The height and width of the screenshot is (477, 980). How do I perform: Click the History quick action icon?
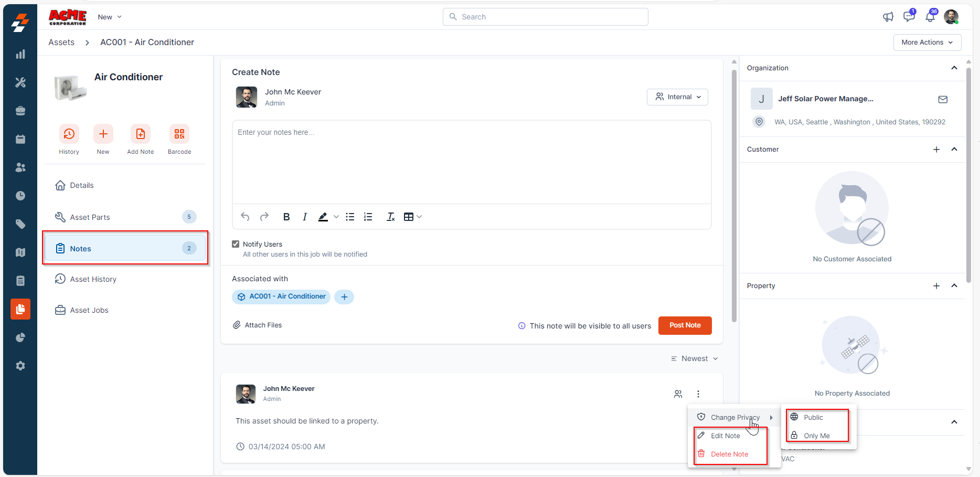(69, 134)
